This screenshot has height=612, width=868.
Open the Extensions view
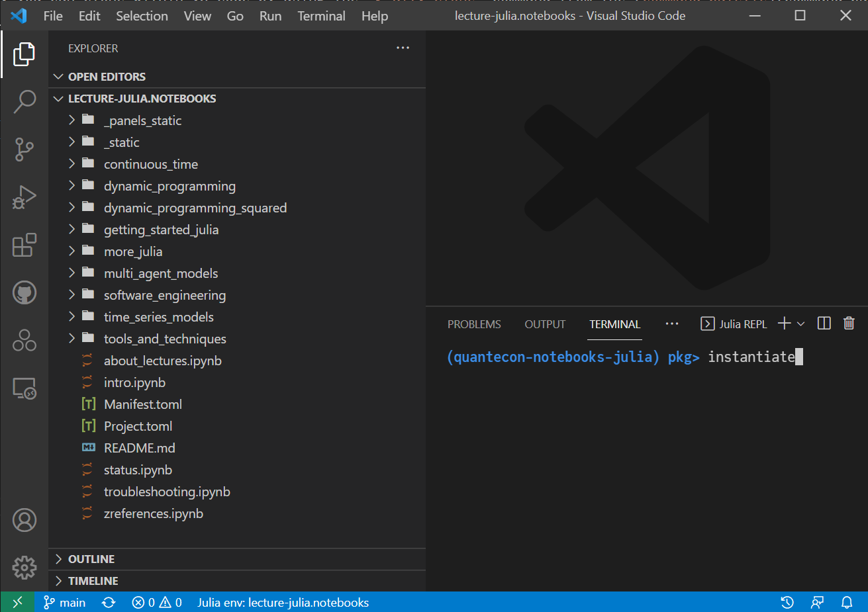(x=24, y=245)
